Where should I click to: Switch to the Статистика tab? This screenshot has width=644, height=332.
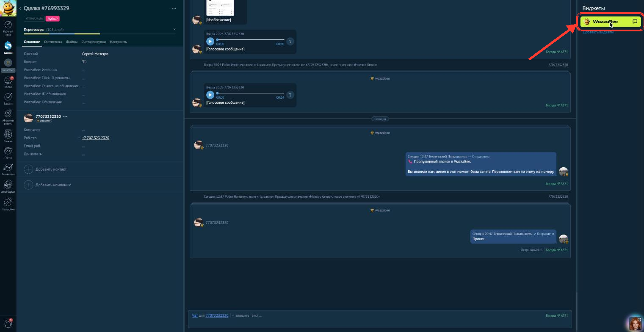click(x=53, y=42)
